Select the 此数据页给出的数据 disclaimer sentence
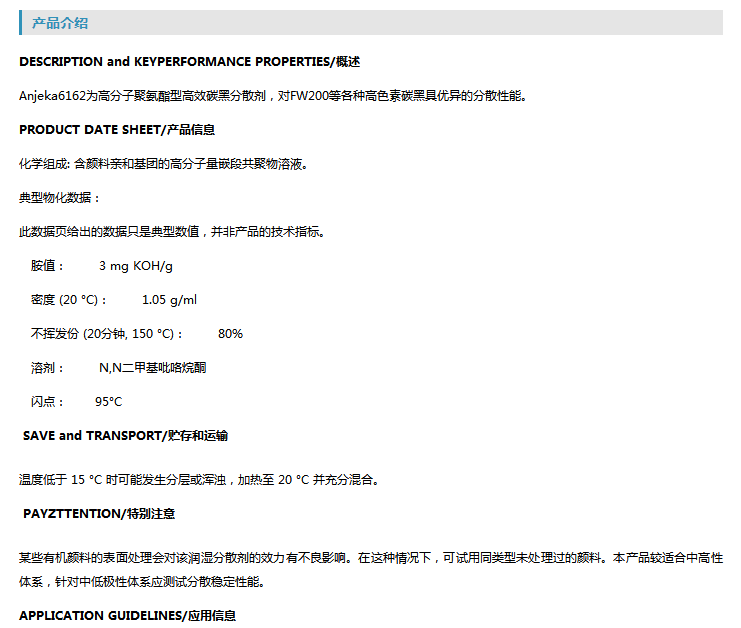The height and width of the screenshot is (628, 741). click(x=171, y=232)
